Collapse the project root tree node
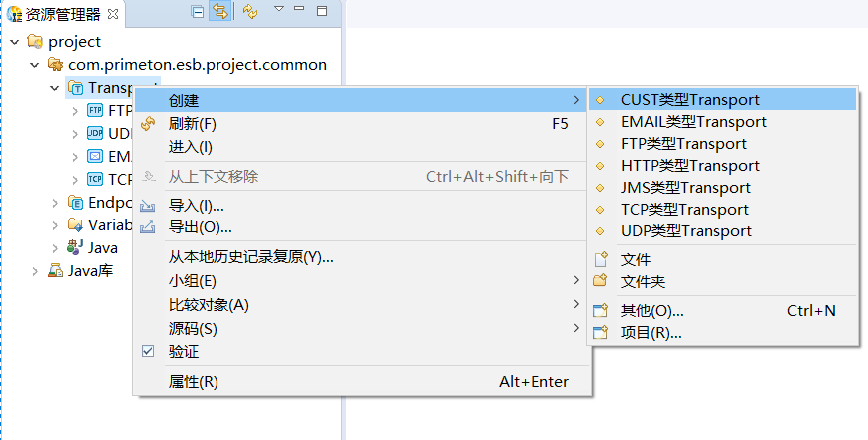Screen dimensions: 868x440 [15, 42]
